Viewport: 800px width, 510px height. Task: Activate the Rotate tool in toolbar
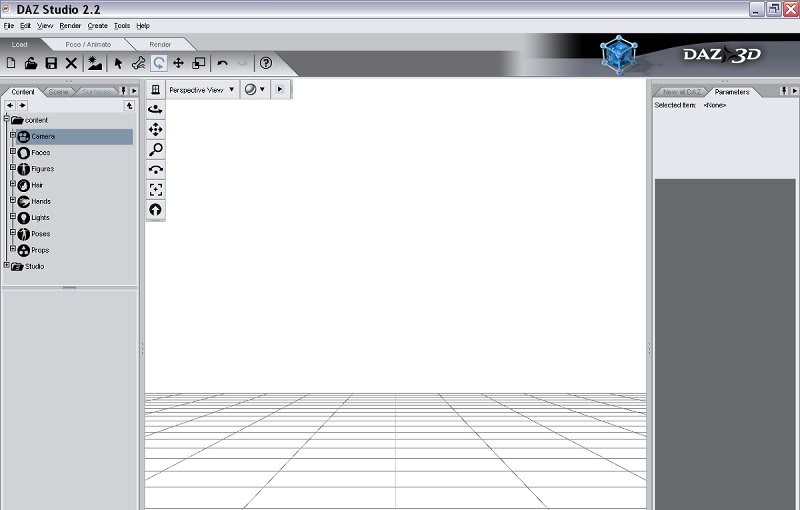[x=159, y=63]
